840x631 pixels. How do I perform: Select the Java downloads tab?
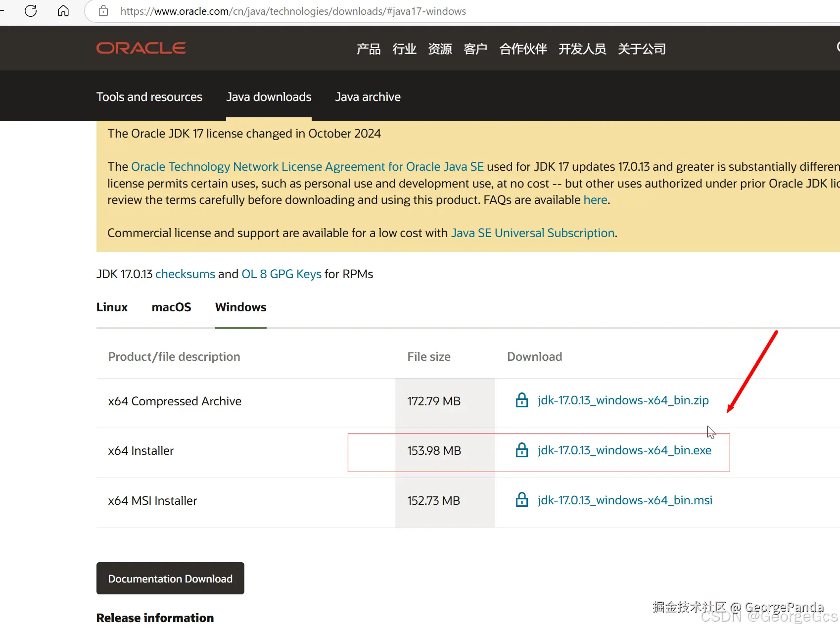point(269,97)
